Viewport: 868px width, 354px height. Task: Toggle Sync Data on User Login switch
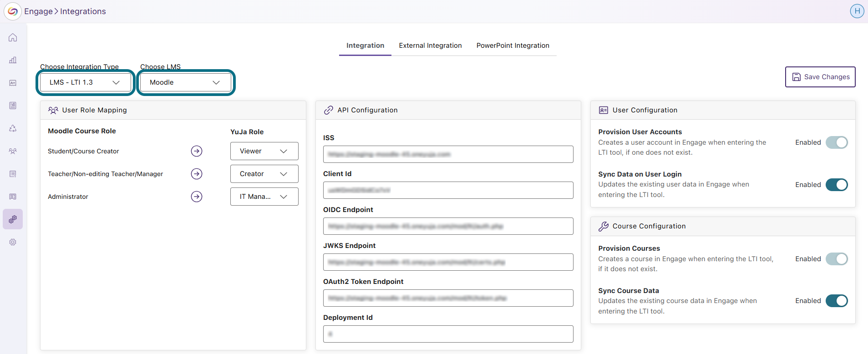click(x=837, y=185)
